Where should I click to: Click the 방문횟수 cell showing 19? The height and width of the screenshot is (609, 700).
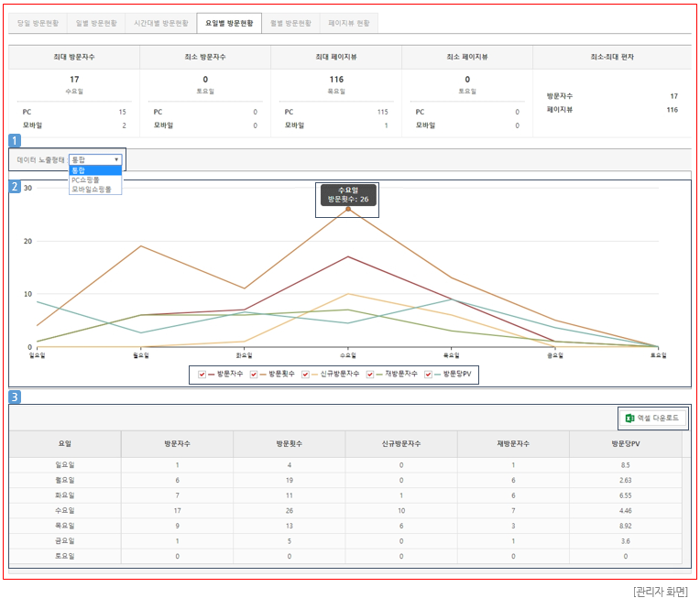(290, 480)
